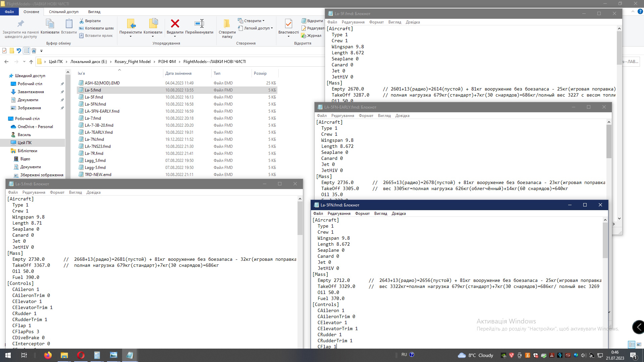Screen dimensions: 644x362
Task: Open Формат menu in the La-5FN Notepad window
Action: [x=362, y=214]
